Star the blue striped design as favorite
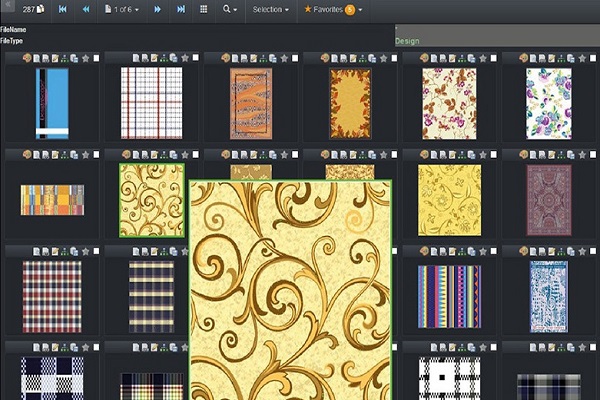This screenshot has height=400, width=600. (x=86, y=58)
